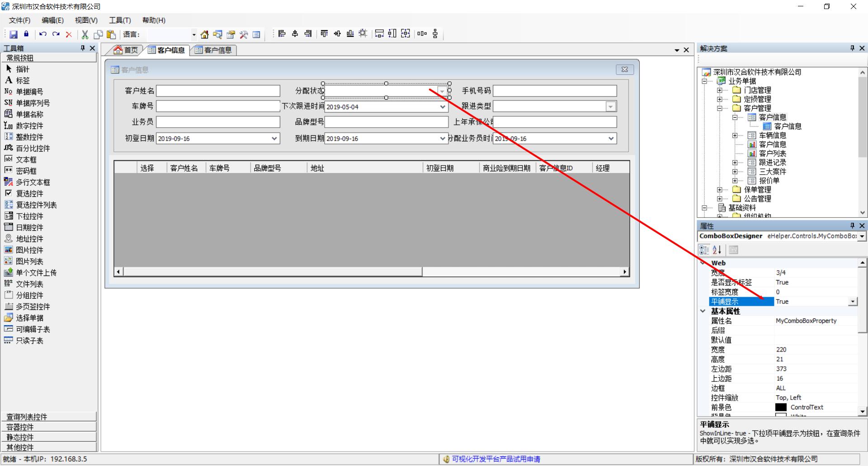Open the 查询列表控件 toolbox section
Viewport: 868px width, 466px height.
coord(49,417)
